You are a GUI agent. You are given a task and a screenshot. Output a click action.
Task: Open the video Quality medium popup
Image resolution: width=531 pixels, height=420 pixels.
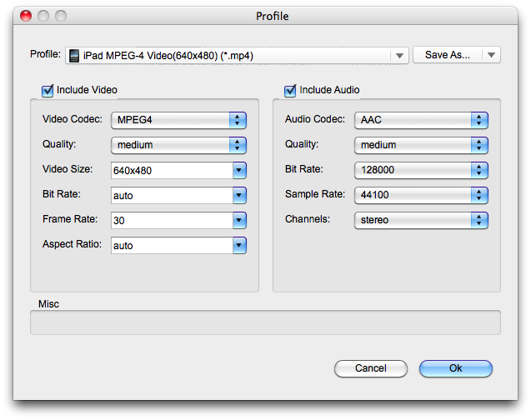click(x=178, y=145)
